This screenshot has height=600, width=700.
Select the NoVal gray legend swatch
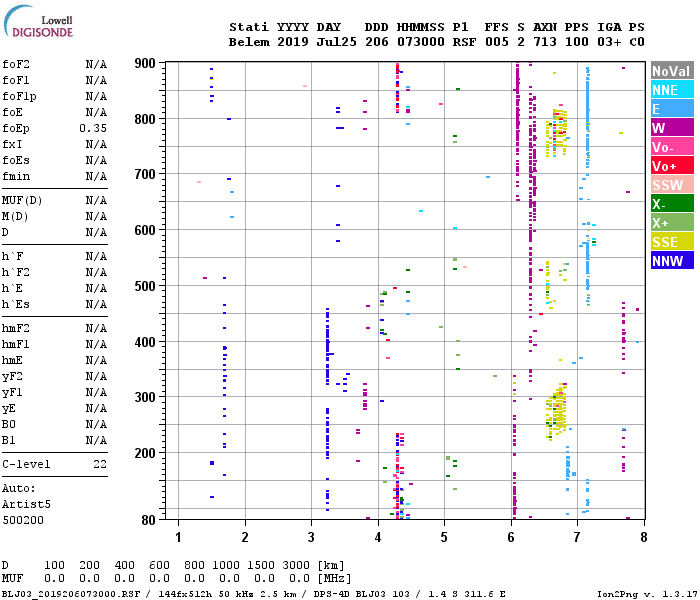(x=672, y=71)
